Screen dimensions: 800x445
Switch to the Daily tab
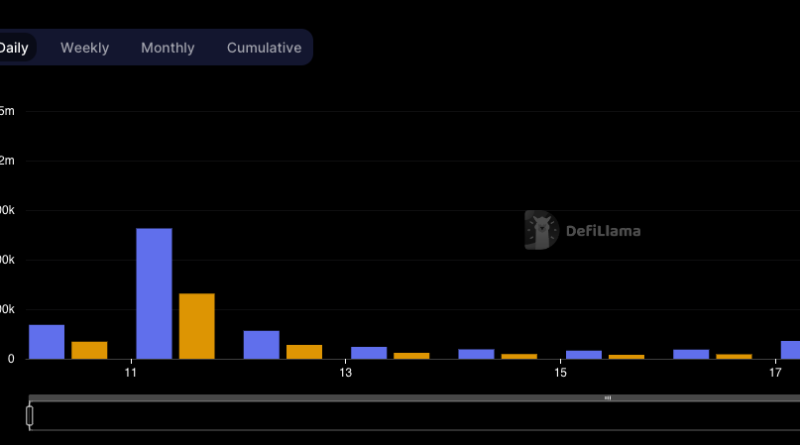tap(14, 48)
